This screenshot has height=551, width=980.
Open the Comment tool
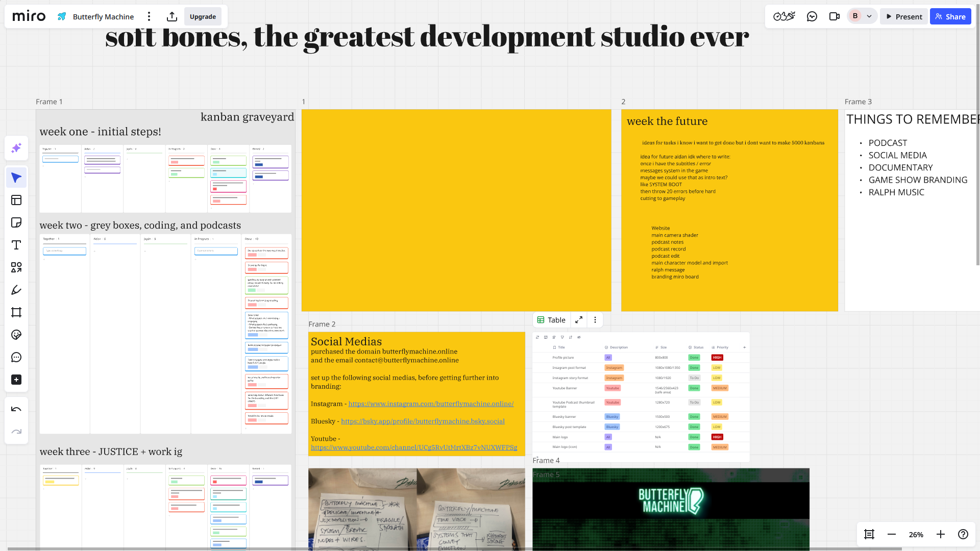16,357
